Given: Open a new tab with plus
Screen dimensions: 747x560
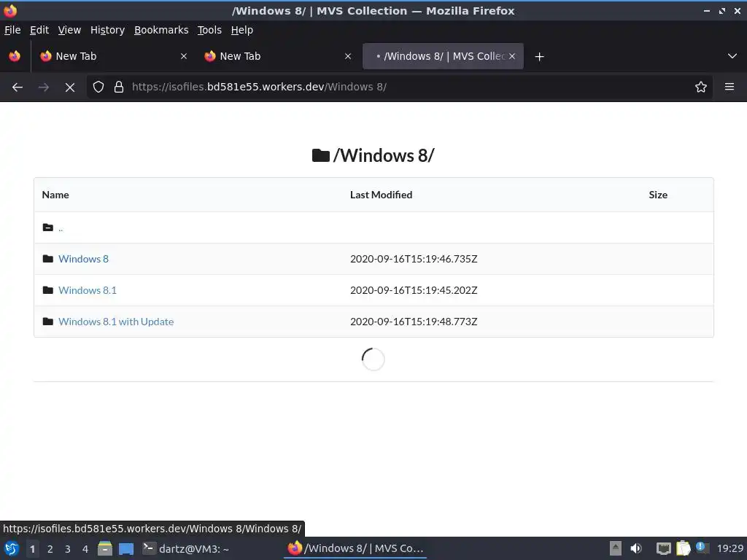Looking at the screenshot, I should pyautogui.click(x=539, y=57).
